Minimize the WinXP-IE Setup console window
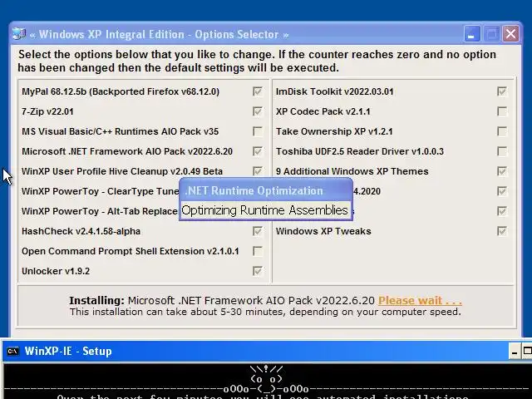Screen dimensions: 532x399 pyautogui.click(x=515, y=352)
